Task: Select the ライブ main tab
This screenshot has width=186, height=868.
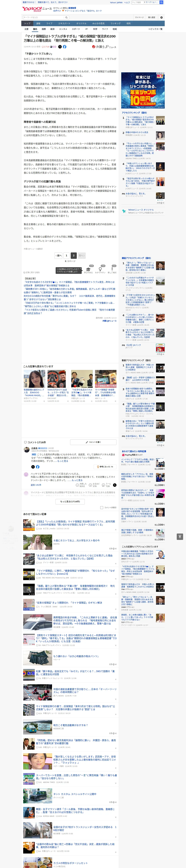Action: tap(49, 24)
